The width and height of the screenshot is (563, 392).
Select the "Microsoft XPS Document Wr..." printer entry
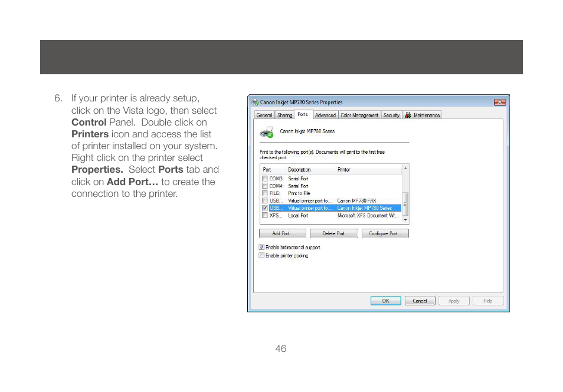368,216
